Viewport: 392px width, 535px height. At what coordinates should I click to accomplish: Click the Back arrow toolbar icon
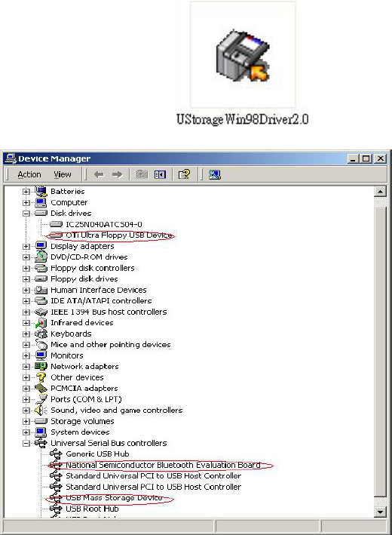point(99,175)
